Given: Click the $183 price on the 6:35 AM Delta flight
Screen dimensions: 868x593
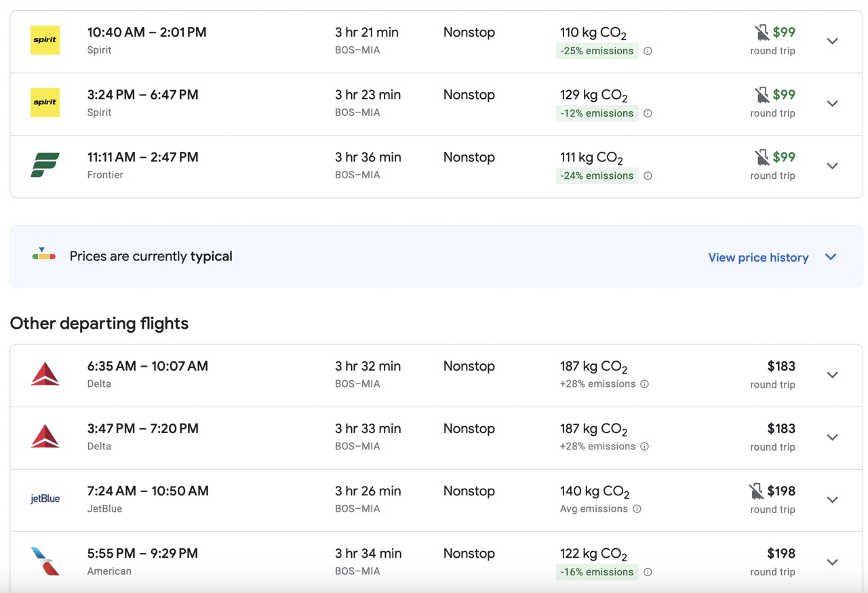Looking at the screenshot, I should pyautogui.click(x=781, y=366).
